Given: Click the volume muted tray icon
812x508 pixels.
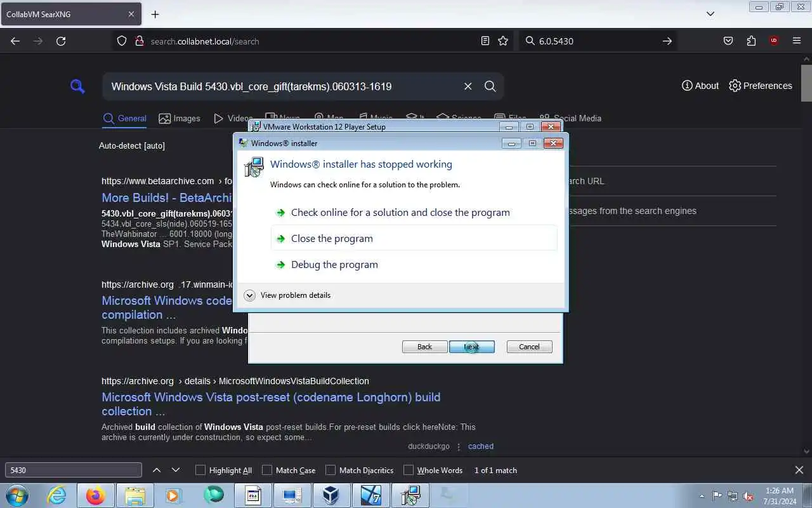Looking at the screenshot, I should click(749, 496).
